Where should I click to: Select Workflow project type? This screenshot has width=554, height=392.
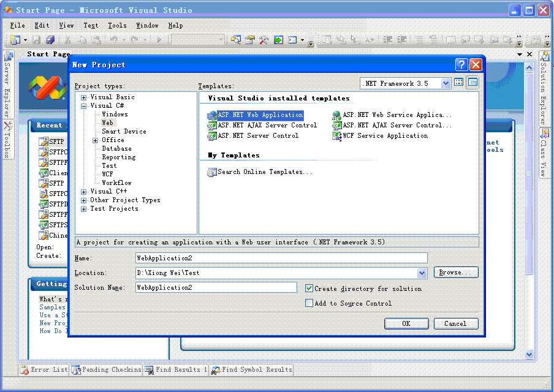(x=116, y=183)
